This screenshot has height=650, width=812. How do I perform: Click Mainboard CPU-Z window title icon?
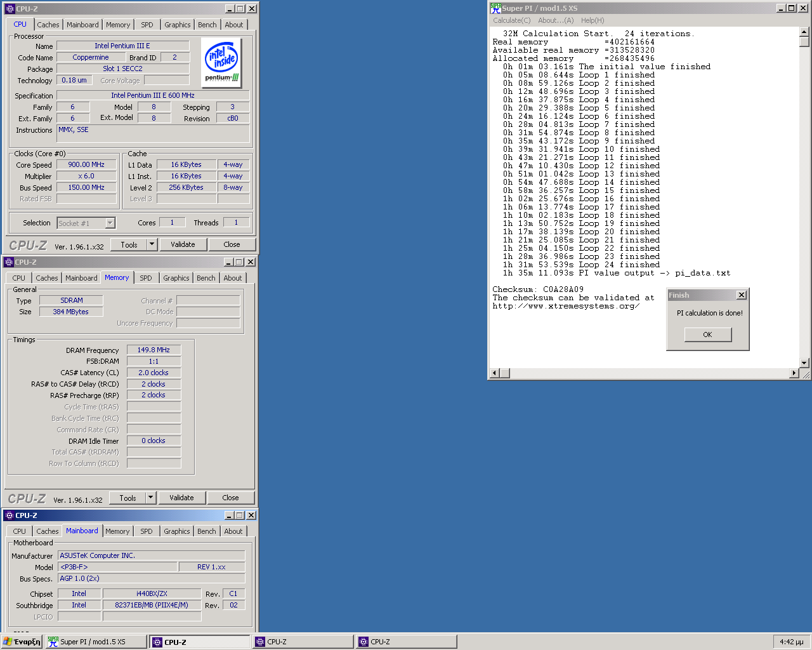point(9,515)
